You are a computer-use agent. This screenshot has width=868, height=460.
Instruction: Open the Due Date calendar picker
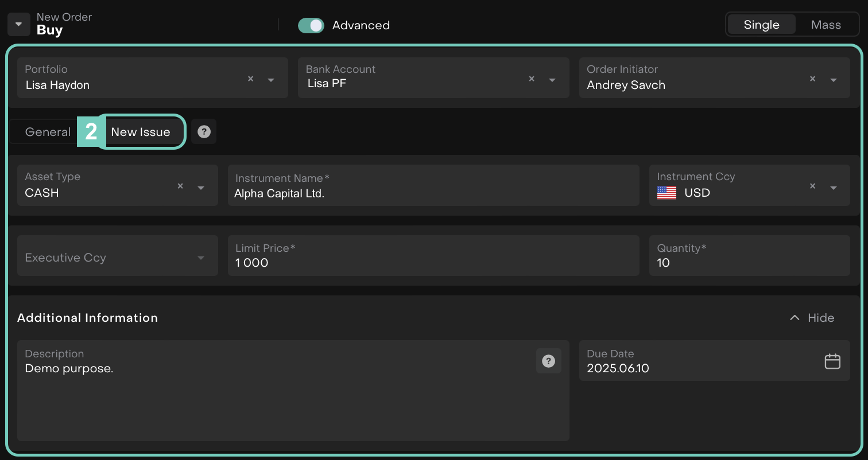click(832, 361)
